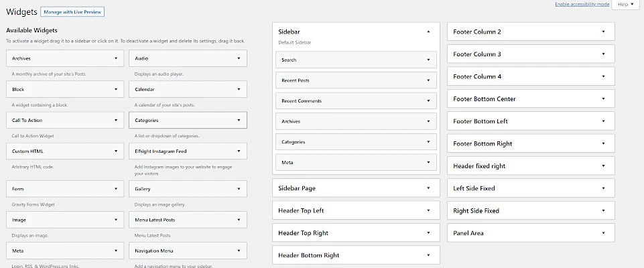Select the Menu Latest Posts widget title

point(155,220)
